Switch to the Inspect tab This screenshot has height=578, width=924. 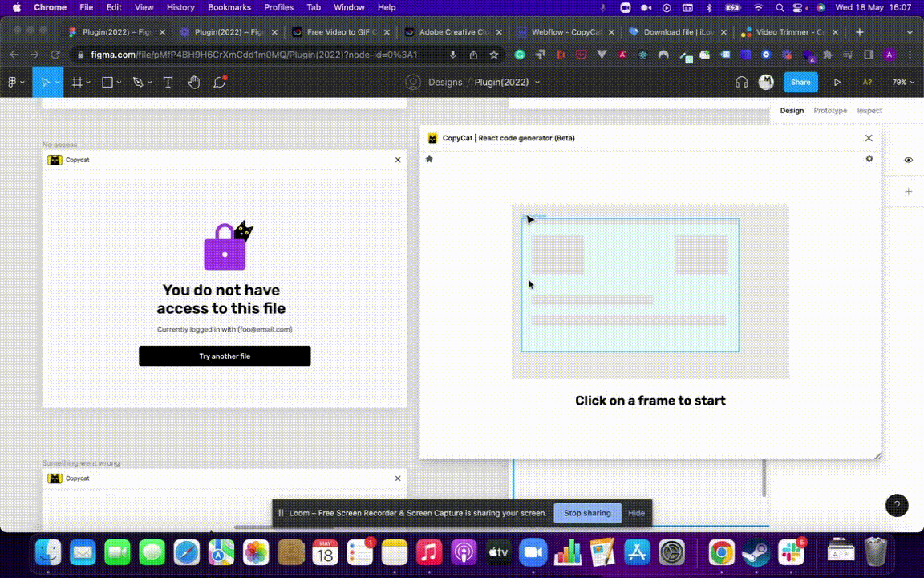click(869, 111)
